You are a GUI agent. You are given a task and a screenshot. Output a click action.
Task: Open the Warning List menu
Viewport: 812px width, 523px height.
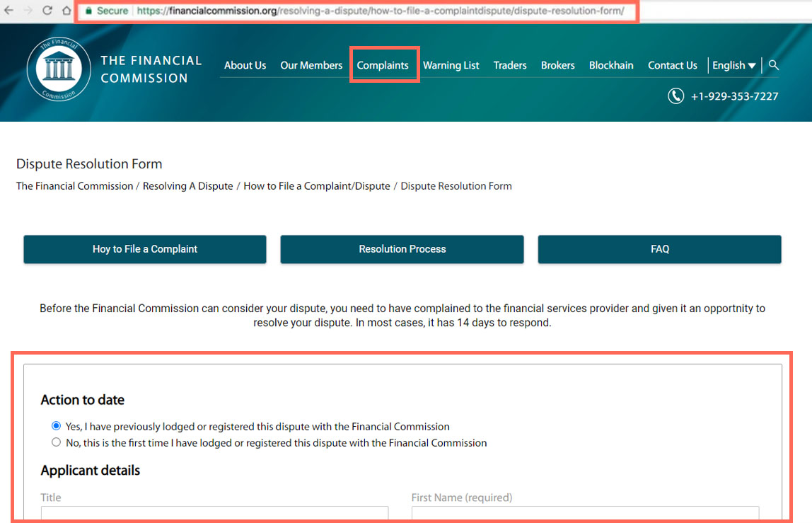[x=451, y=65]
